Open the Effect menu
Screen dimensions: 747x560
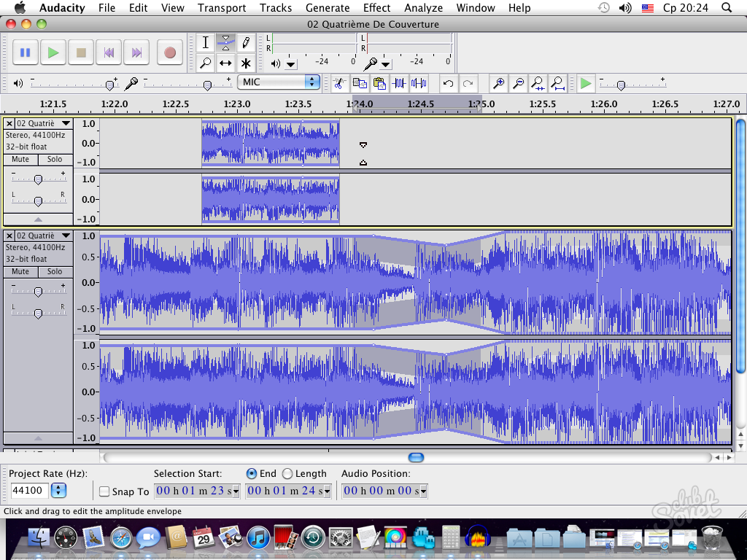coord(377,7)
